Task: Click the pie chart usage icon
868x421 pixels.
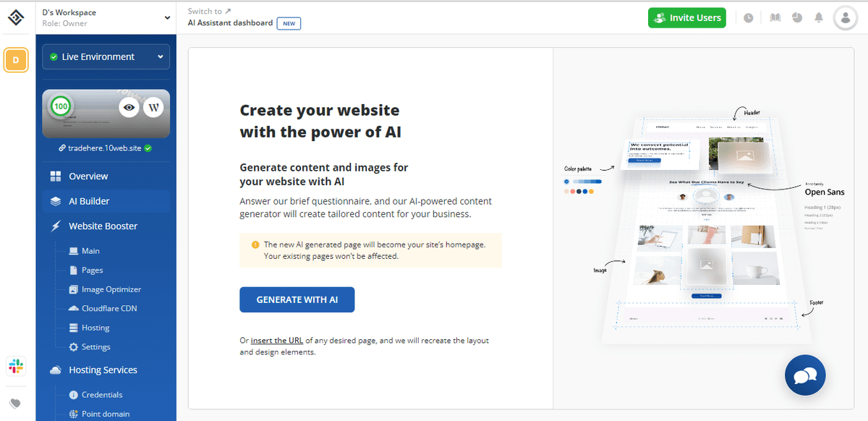Action: [797, 17]
